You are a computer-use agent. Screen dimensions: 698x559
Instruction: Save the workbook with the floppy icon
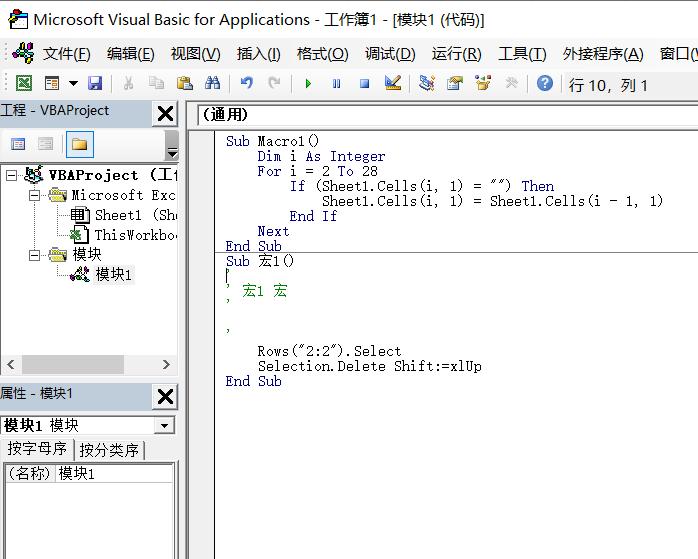(x=95, y=83)
